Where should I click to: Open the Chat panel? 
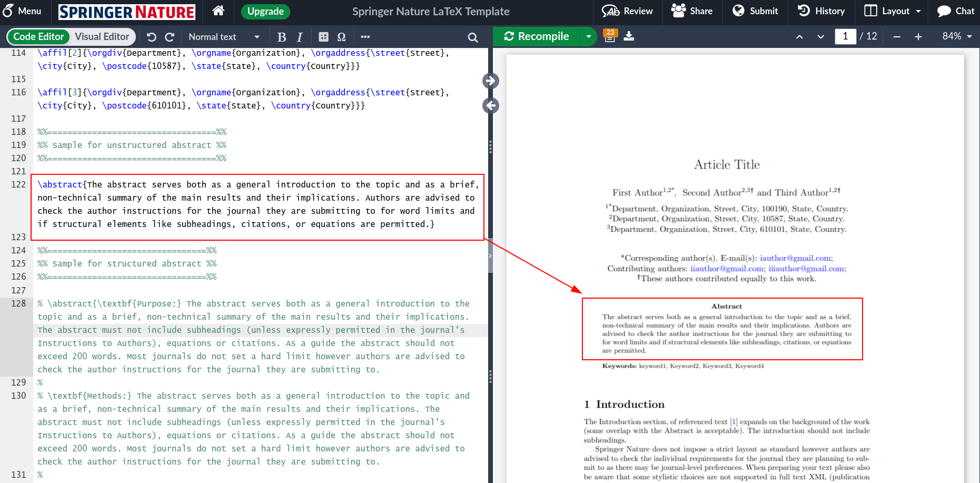tap(956, 11)
